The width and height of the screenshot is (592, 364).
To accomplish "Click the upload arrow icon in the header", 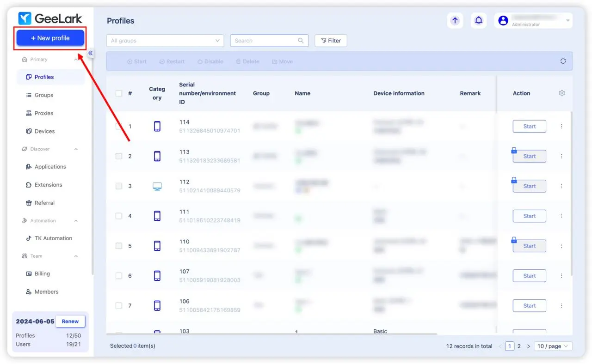I will (x=455, y=20).
